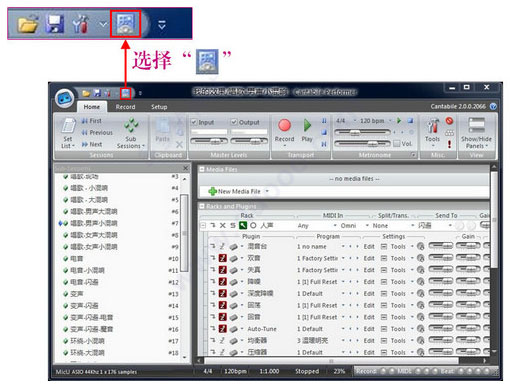Toggle the metronome Vol checkbox

pyautogui.click(x=397, y=144)
